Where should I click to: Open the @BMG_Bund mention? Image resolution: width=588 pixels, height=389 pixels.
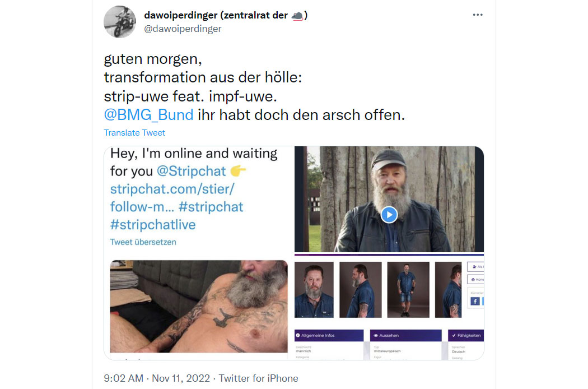coord(148,115)
